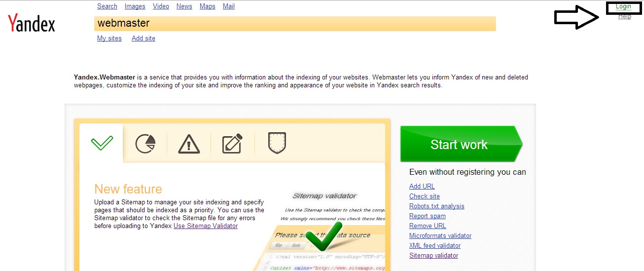
Task: Click the Login link
Action: click(623, 7)
